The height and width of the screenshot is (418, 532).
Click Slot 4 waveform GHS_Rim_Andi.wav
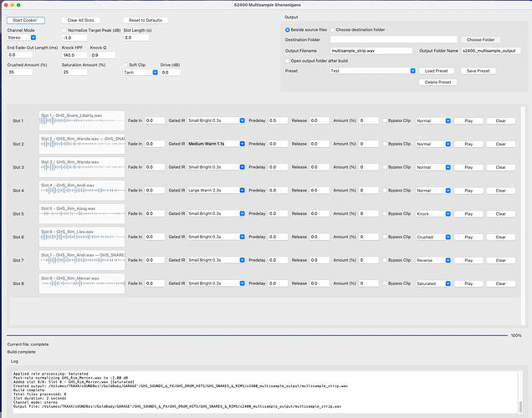point(82,191)
